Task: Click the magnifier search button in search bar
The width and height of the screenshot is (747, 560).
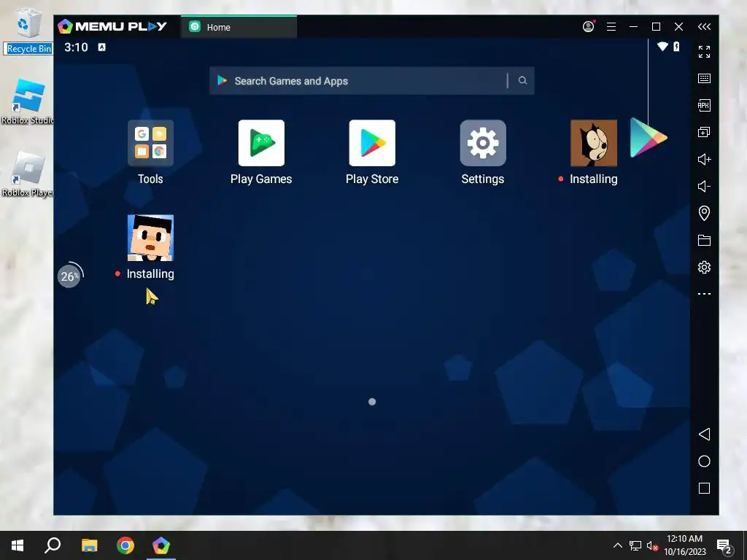Action: pyautogui.click(x=522, y=80)
